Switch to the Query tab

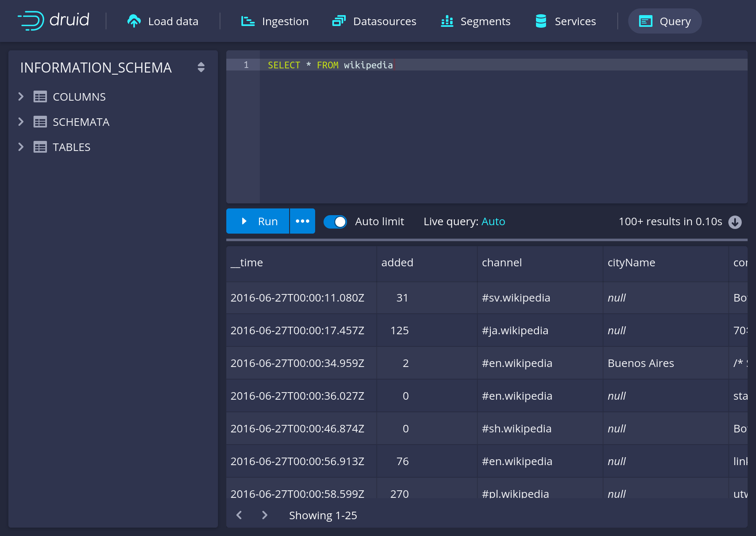pos(665,21)
